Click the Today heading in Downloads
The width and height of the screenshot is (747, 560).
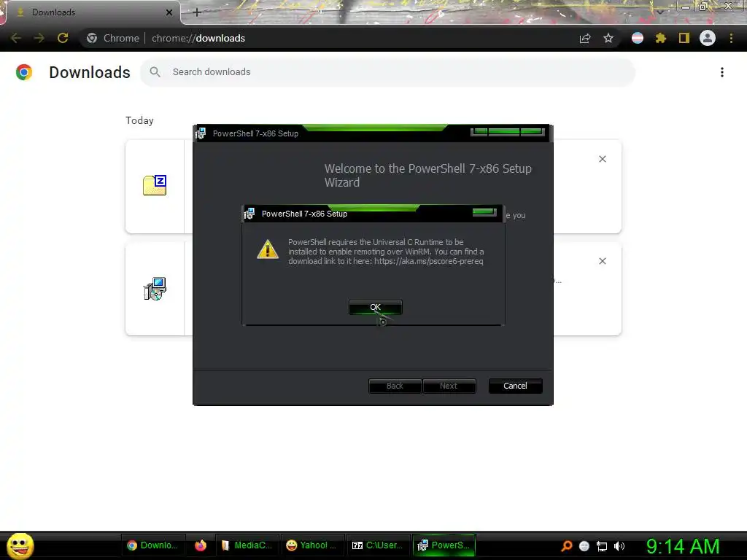pos(139,120)
